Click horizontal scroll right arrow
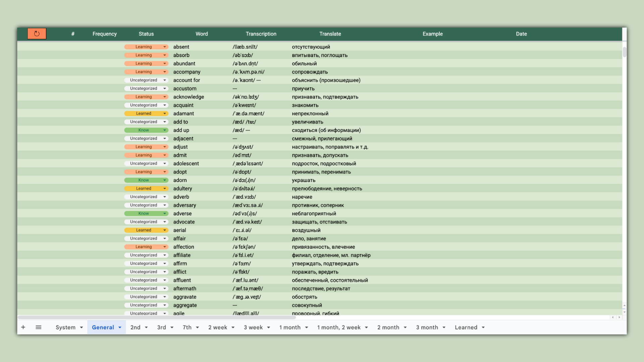Screen dimensions: 644x362 pyautogui.click(x=619, y=317)
